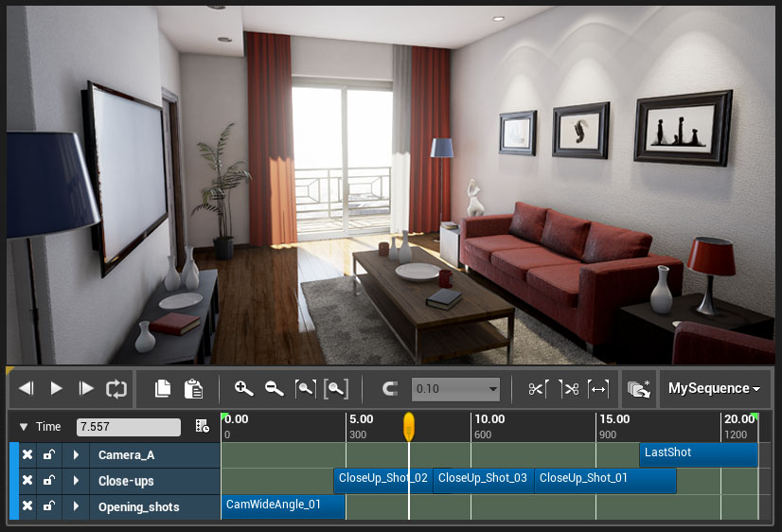This screenshot has height=532, width=782.
Task: Click the green sequence start marker
Action: (x=224, y=417)
